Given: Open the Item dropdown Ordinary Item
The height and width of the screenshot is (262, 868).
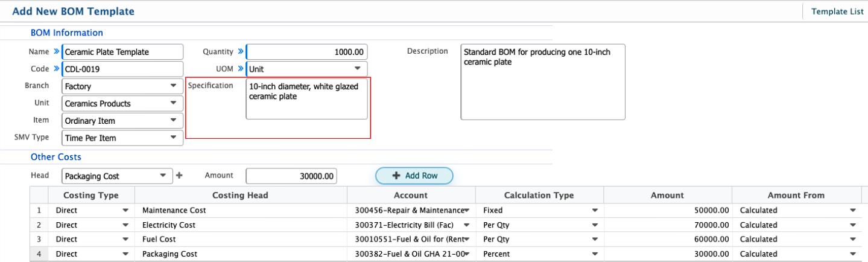Looking at the screenshot, I should (122, 121).
